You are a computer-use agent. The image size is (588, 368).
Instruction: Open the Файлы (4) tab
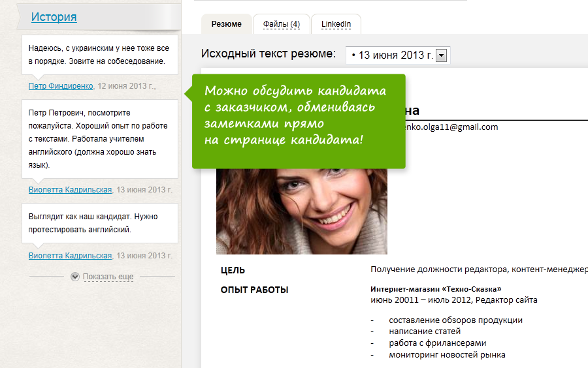pyautogui.click(x=282, y=24)
